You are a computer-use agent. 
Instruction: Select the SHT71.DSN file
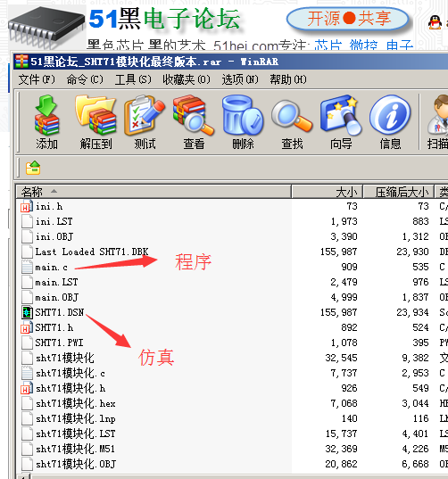point(59,312)
